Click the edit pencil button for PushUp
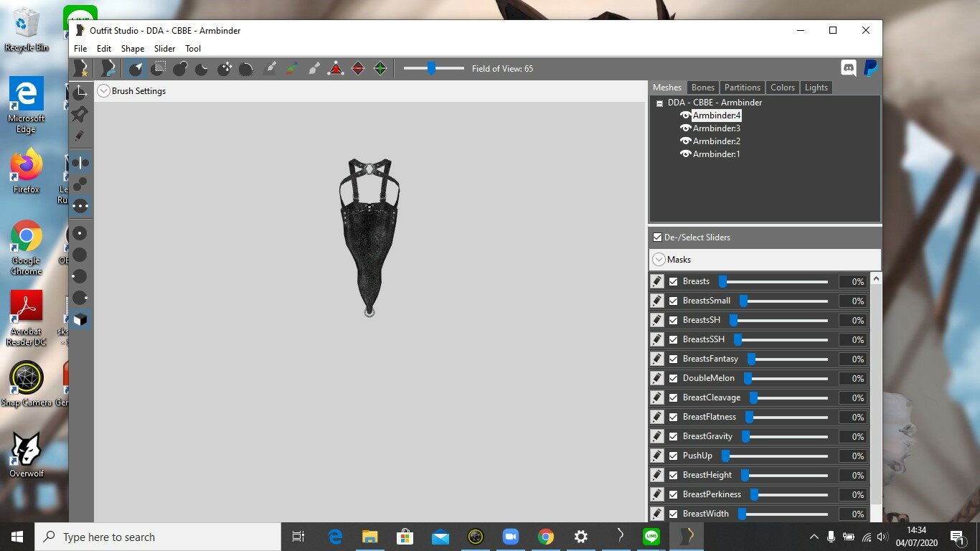980x551 pixels. point(657,456)
